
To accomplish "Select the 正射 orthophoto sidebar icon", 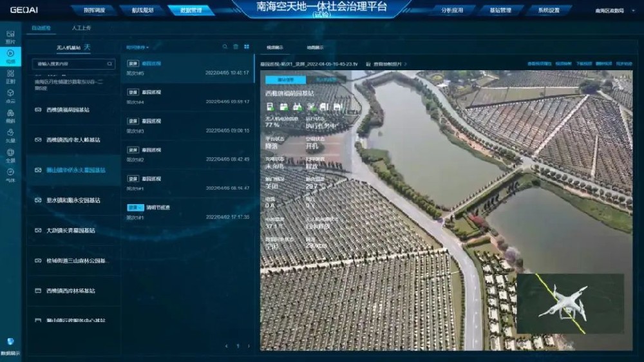I will point(10,77).
